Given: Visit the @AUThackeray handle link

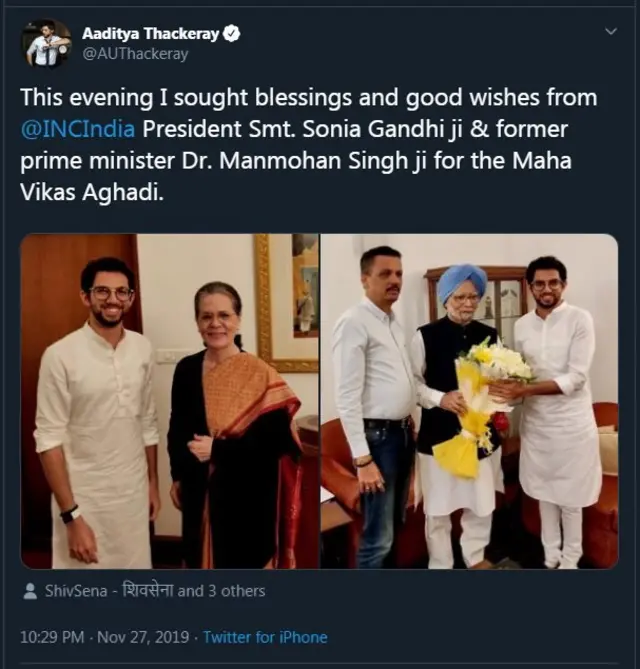Looking at the screenshot, I should pyautogui.click(x=135, y=54).
